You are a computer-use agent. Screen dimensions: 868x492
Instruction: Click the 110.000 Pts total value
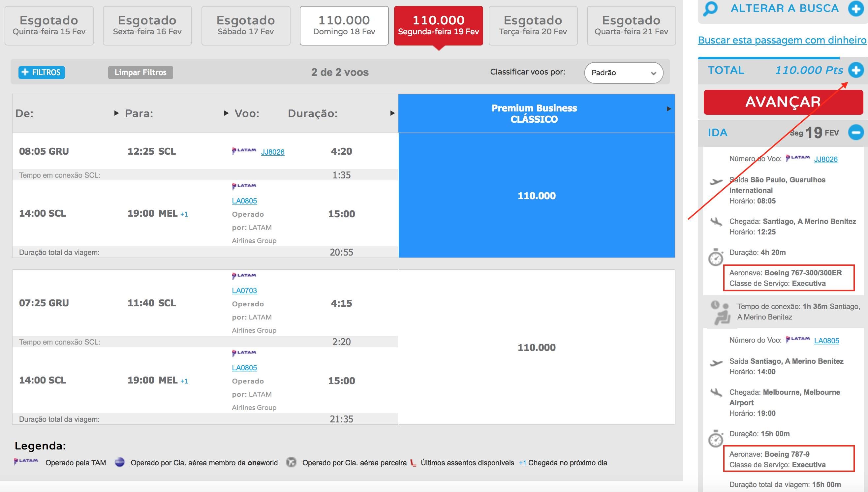tap(809, 70)
